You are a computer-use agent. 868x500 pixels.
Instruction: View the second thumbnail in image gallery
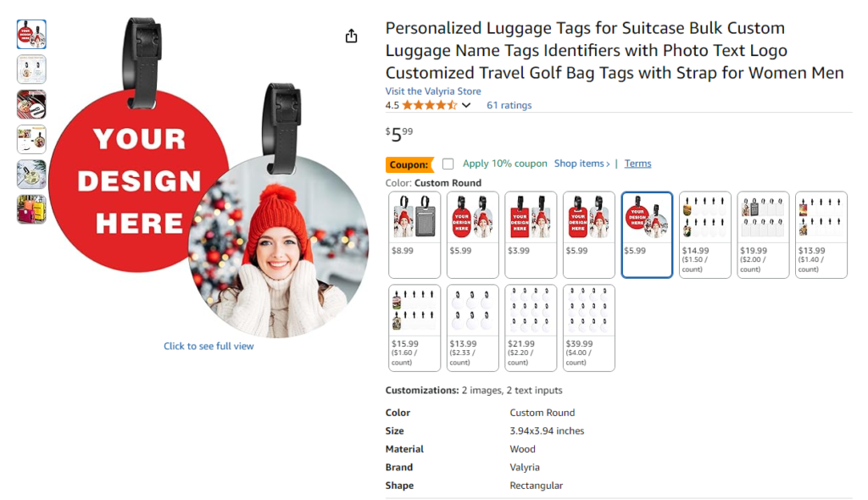31,69
